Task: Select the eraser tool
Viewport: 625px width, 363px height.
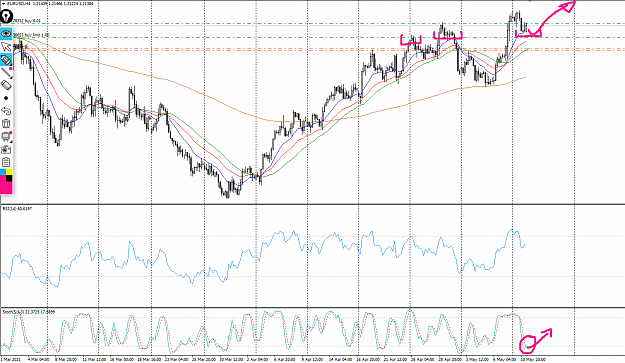Action: [x=6, y=85]
